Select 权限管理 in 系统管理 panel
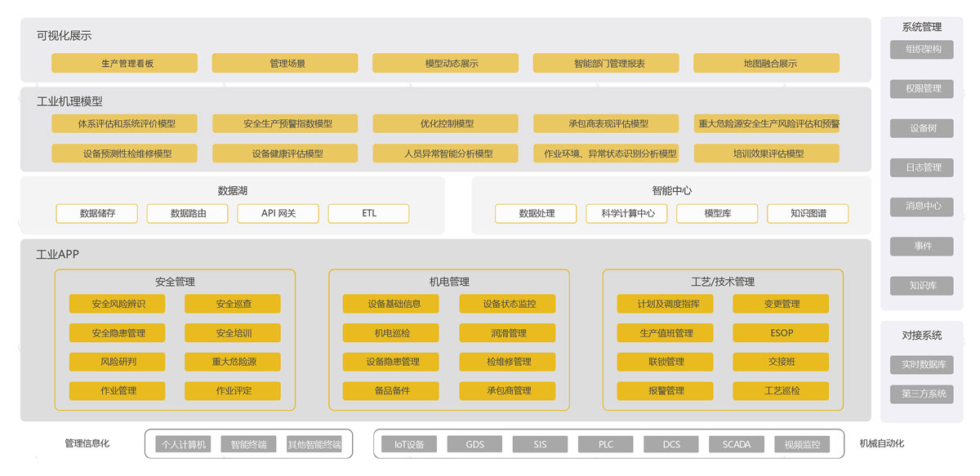Viewport: 980px width, 476px height. (922, 88)
